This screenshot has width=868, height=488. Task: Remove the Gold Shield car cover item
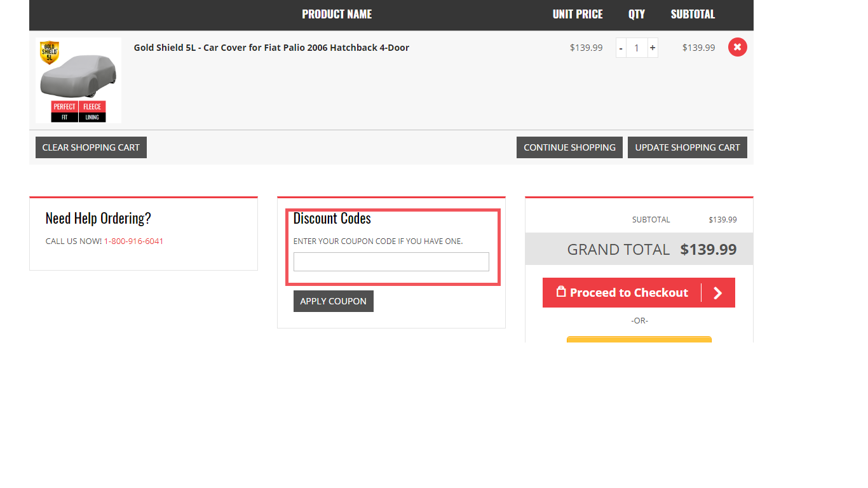737,47
